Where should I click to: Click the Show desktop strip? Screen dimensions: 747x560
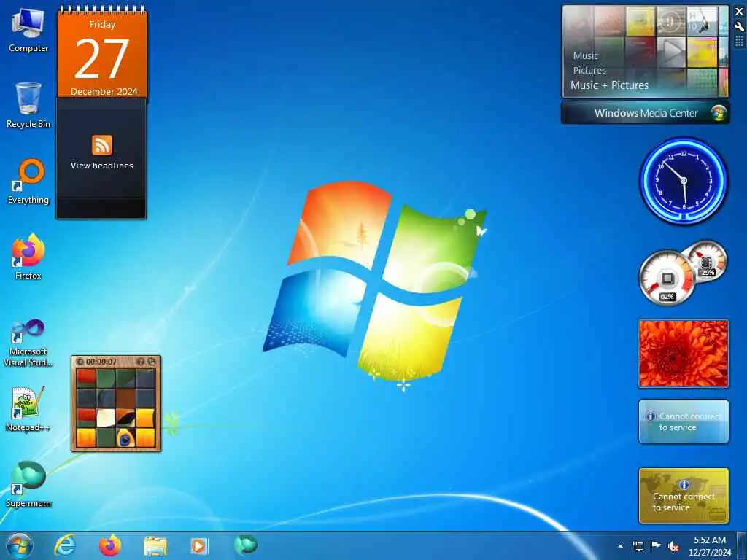742,545
